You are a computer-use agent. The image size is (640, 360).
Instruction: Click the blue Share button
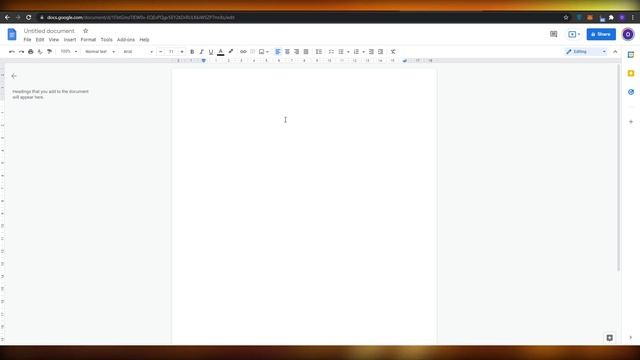[601, 34]
